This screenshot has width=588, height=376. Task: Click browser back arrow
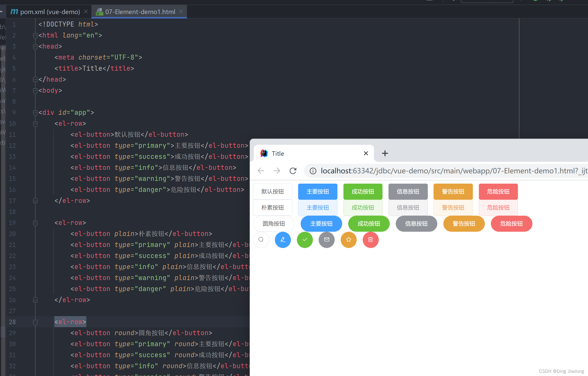coord(261,171)
